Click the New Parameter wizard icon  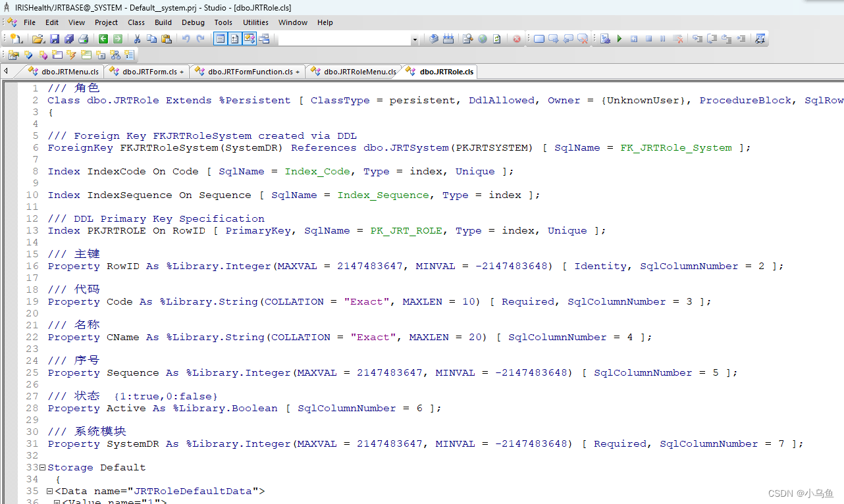coord(57,55)
